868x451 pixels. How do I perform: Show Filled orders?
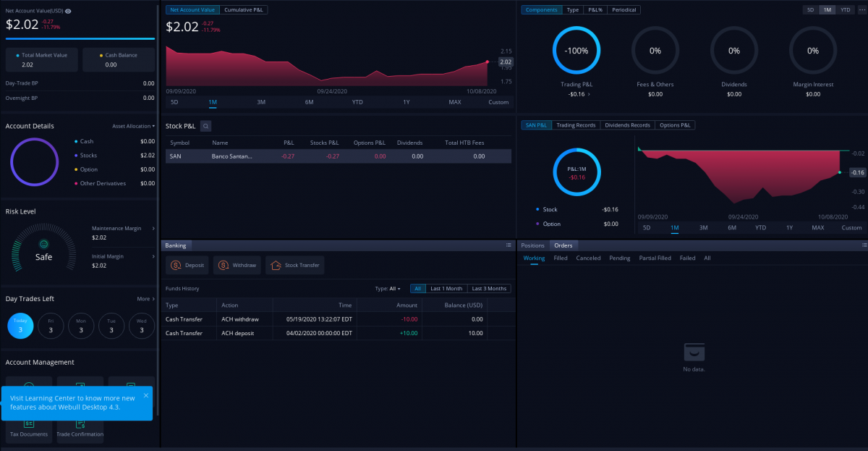561,258
